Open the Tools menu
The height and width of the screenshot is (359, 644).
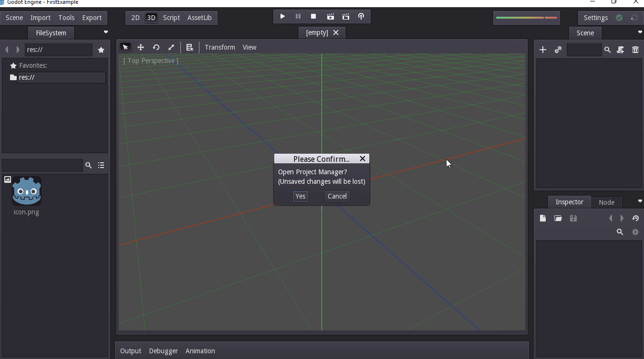tap(66, 18)
